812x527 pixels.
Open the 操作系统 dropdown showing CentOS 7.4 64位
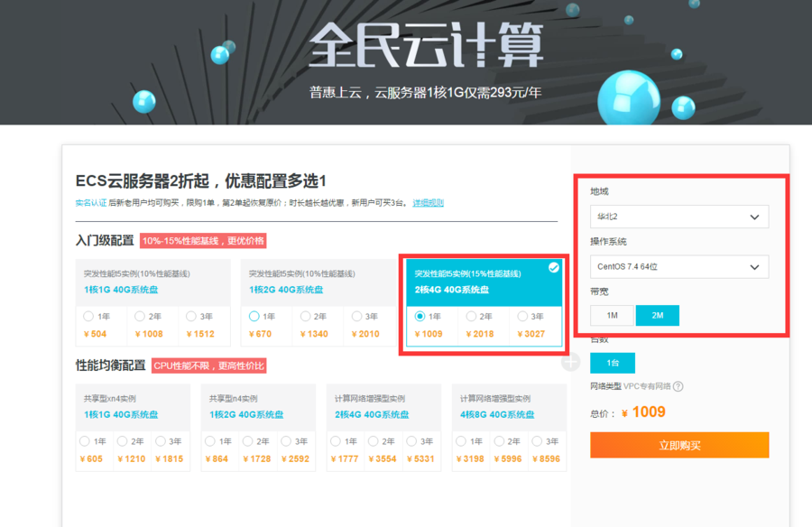tap(678, 267)
